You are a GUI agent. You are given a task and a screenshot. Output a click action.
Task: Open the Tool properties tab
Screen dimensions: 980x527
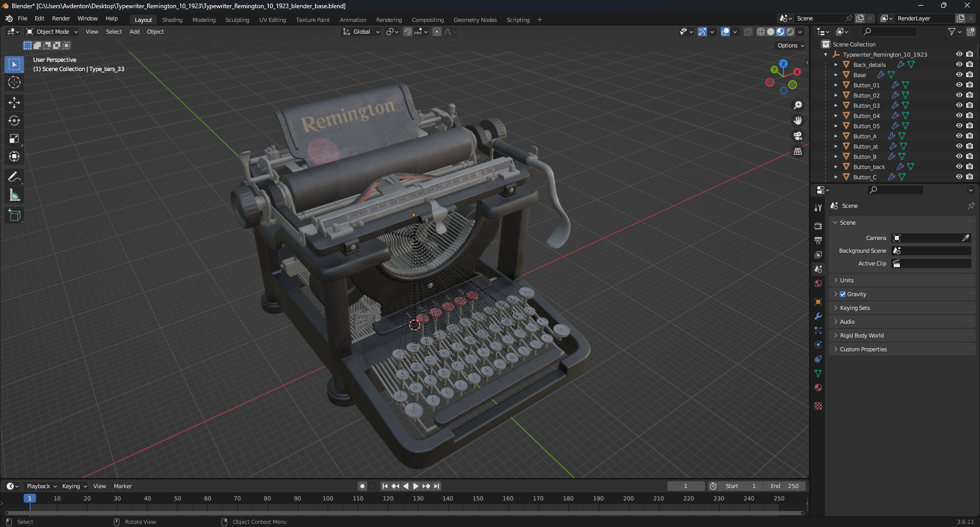click(x=818, y=208)
